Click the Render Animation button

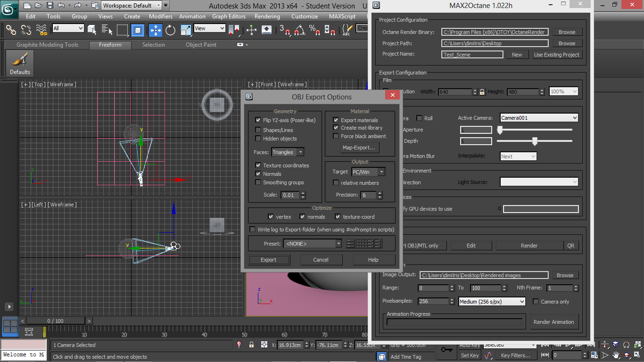click(x=554, y=322)
